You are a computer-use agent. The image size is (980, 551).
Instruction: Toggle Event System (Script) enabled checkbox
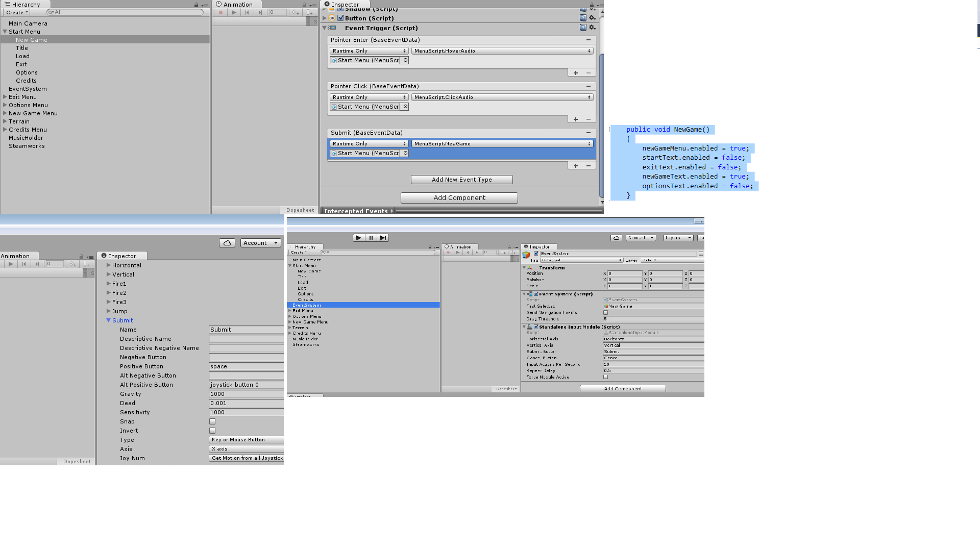[x=536, y=294]
